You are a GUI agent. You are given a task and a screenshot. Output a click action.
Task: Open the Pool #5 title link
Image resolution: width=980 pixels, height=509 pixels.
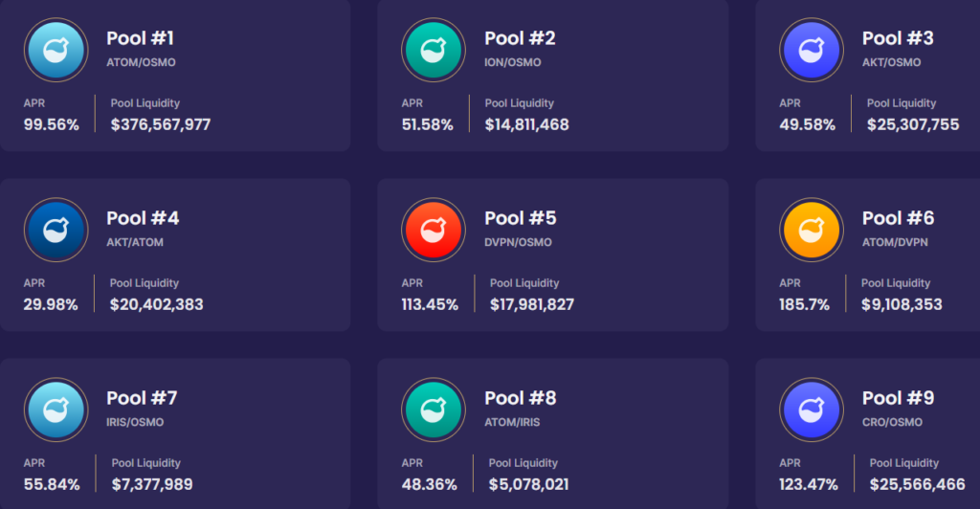(520, 218)
